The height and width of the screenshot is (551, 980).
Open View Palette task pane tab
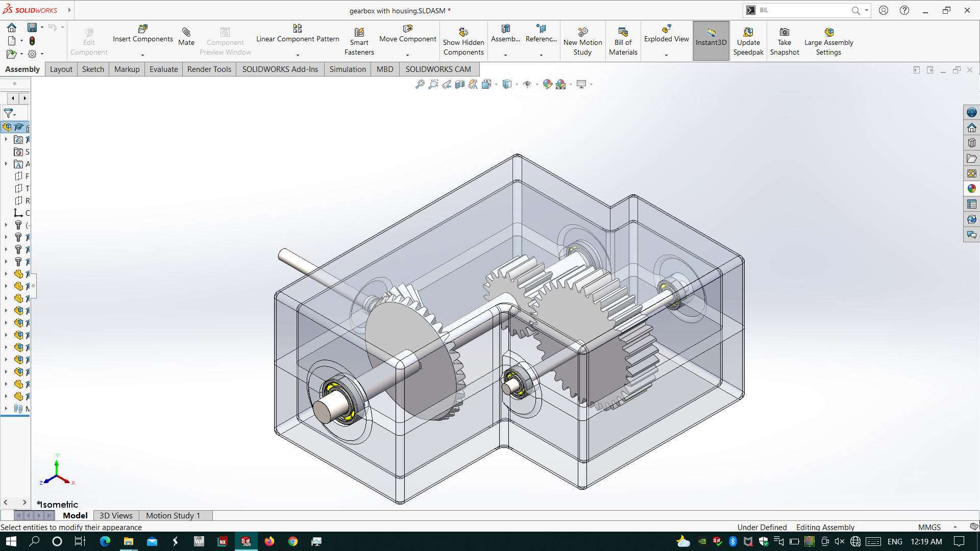971,173
